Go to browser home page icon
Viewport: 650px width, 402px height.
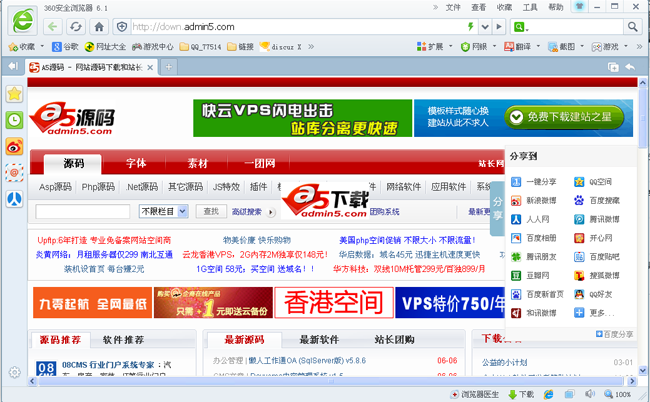(99, 27)
